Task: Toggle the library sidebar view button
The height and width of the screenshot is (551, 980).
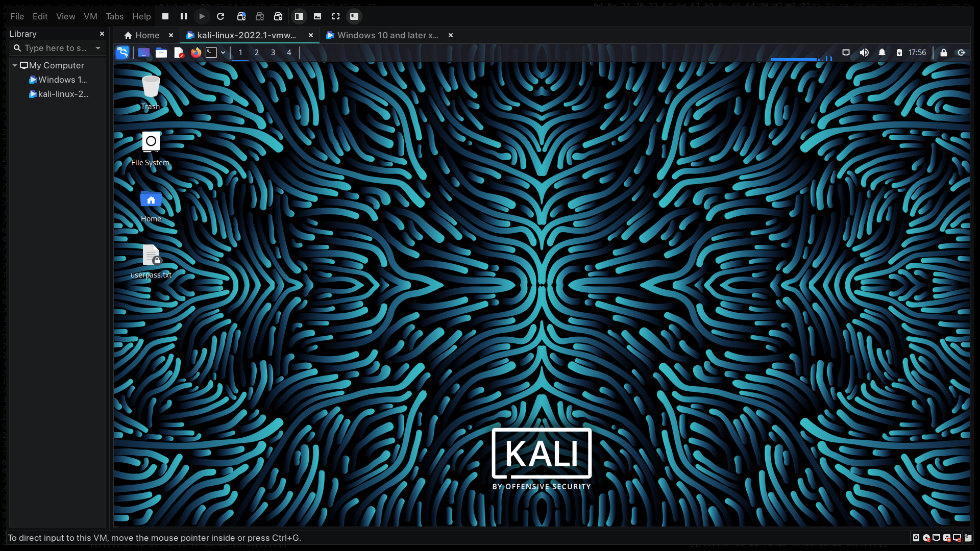Action: 299,16
